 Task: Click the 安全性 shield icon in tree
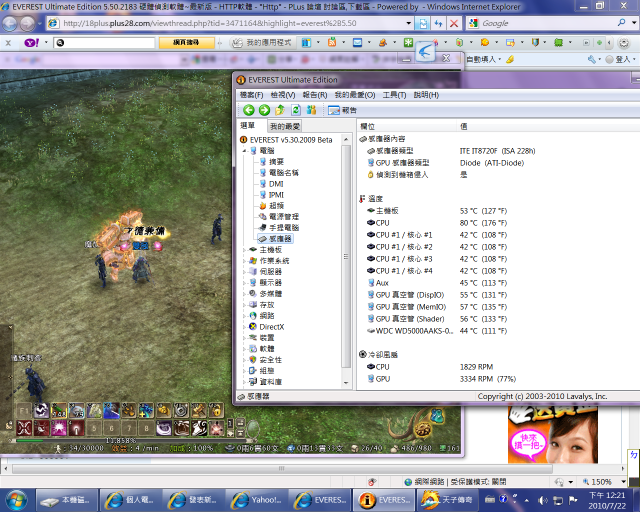coord(253,360)
